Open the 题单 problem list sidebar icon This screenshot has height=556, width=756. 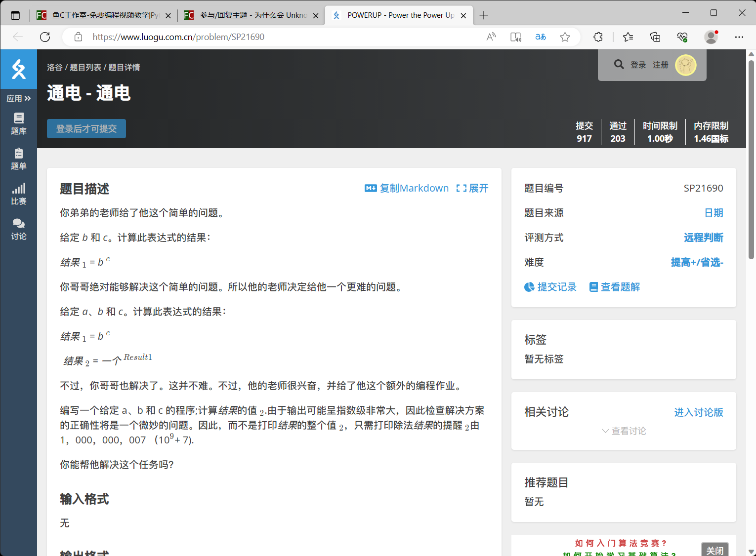(x=19, y=159)
